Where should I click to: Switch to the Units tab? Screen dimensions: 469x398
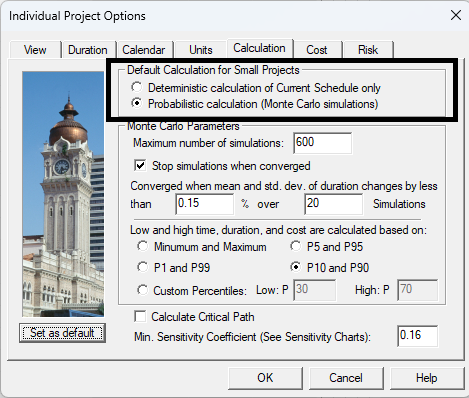201,50
